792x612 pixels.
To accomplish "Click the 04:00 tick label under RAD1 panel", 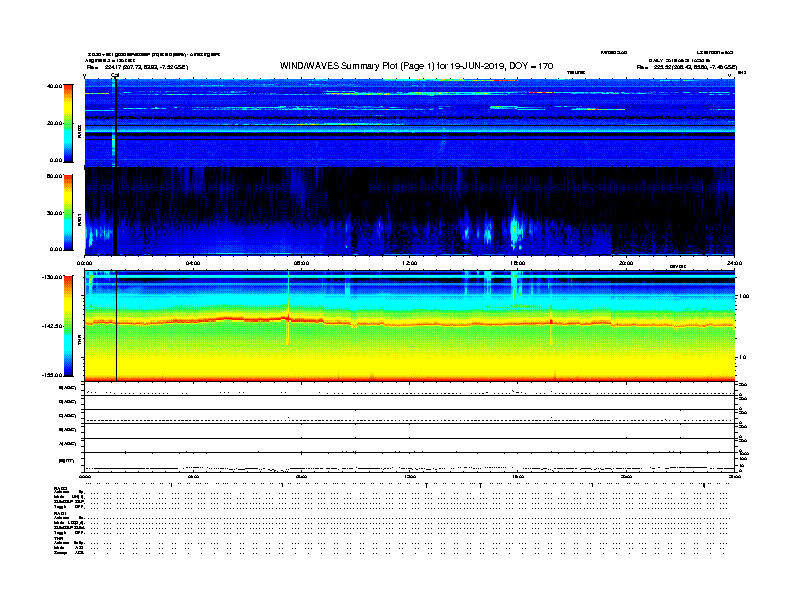I will pos(193,263).
